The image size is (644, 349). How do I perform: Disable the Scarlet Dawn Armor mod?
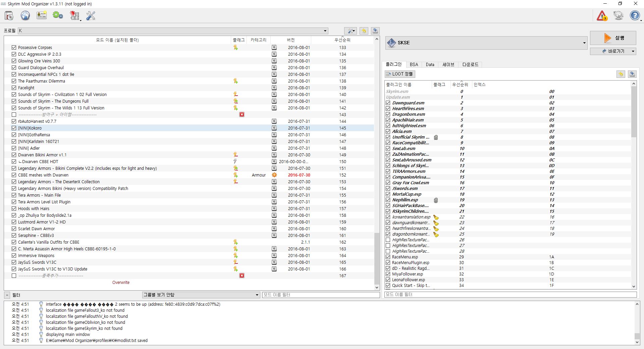coord(14,229)
